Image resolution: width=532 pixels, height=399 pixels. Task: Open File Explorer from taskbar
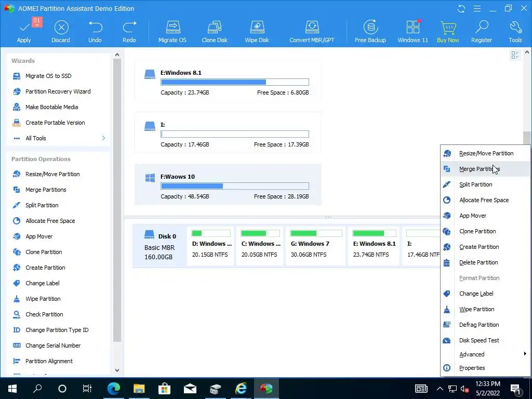point(139,389)
